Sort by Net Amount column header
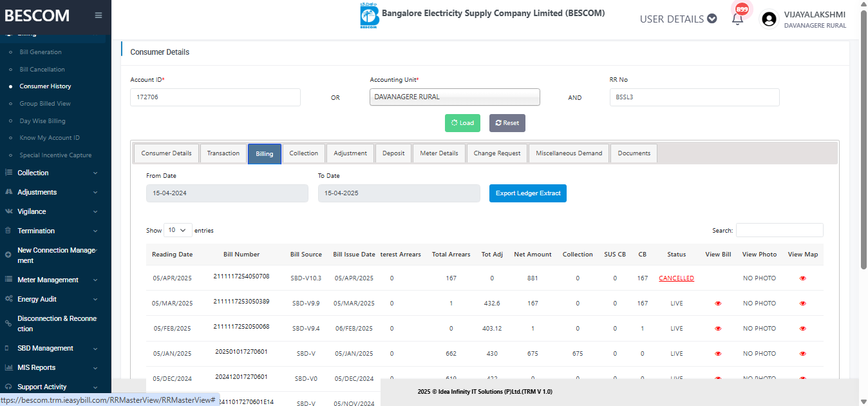This screenshot has height=406, width=868. tap(533, 255)
